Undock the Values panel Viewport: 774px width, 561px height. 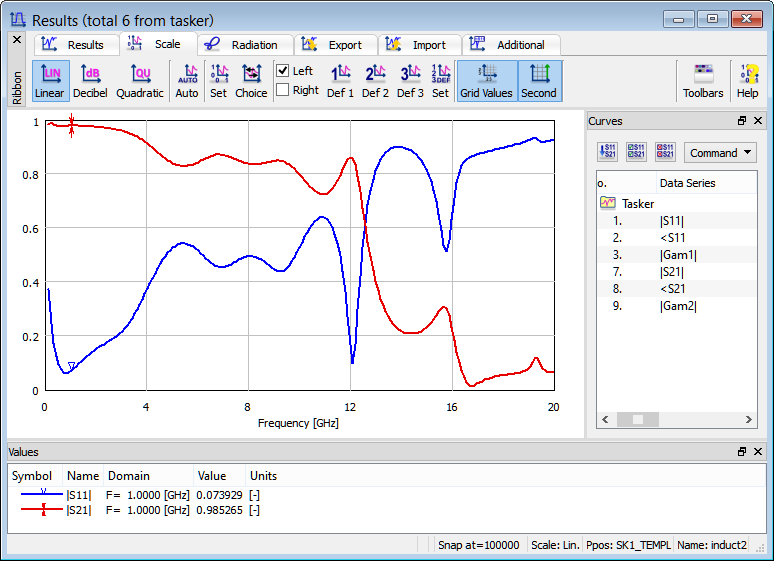coord(742,452)
